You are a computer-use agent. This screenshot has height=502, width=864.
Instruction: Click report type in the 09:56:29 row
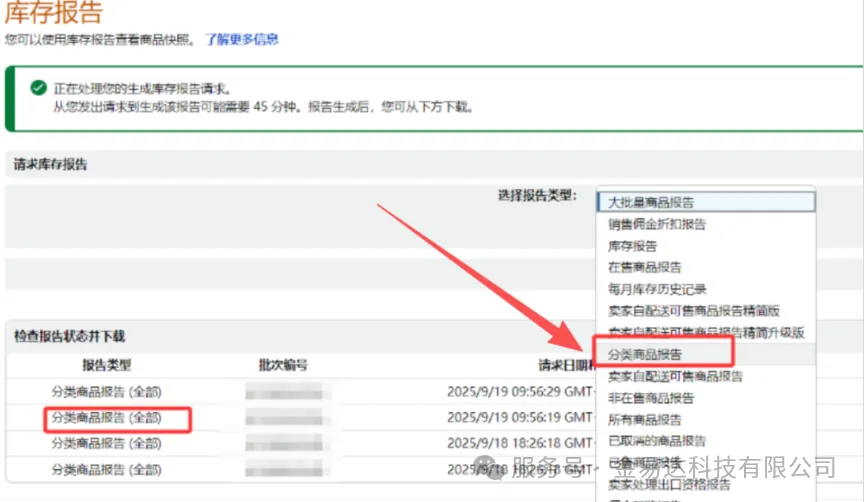(106, 392)
